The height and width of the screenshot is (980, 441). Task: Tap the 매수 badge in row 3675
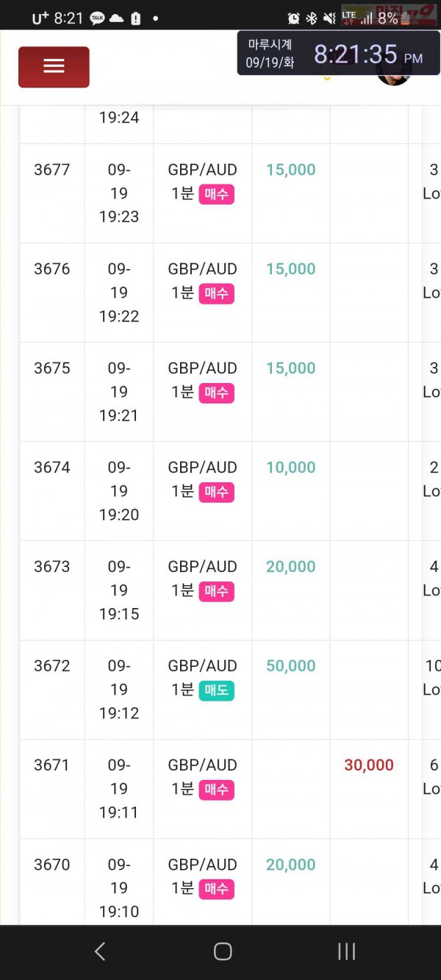click(216, 393)
